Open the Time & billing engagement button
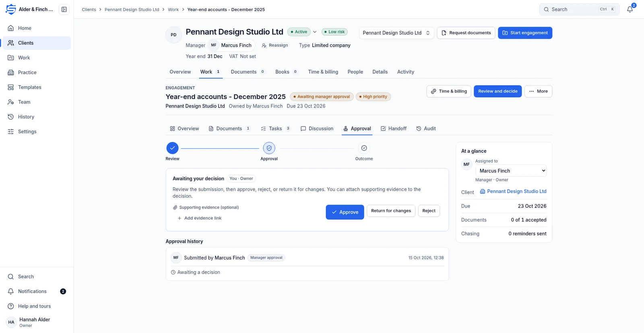The width and height of the screenshot is (644, 333). 449,91
